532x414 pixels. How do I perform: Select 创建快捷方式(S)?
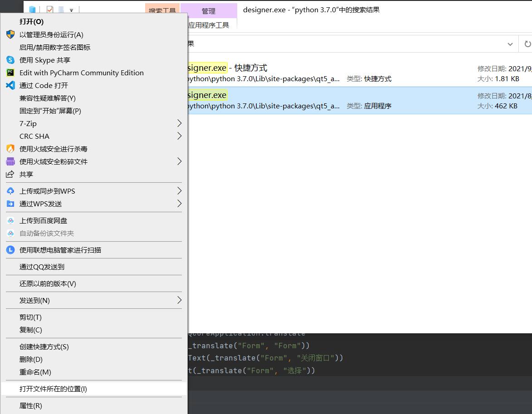[94, 347]
